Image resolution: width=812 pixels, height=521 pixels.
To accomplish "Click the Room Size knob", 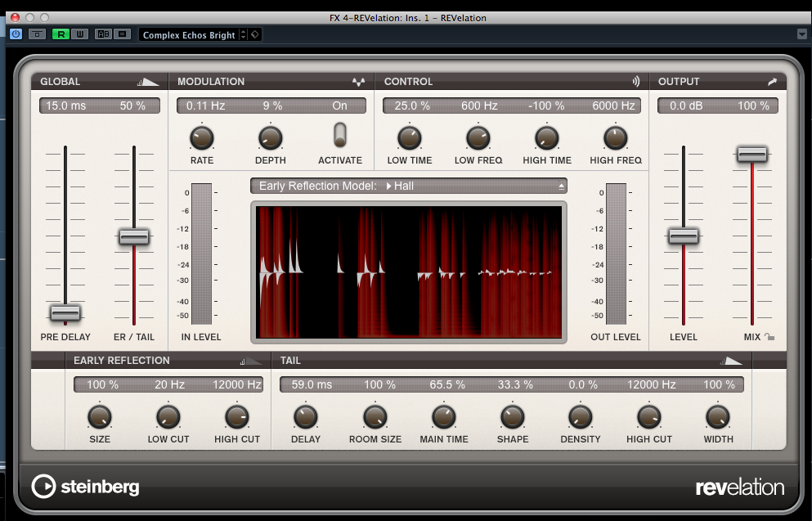I will pos(375,417).
